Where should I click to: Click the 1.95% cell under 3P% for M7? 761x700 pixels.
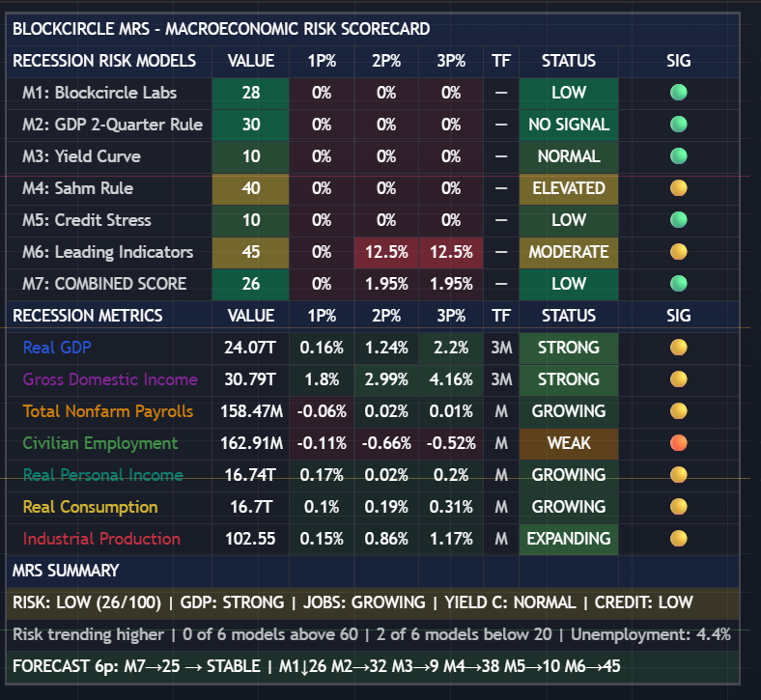coord(451,283)
